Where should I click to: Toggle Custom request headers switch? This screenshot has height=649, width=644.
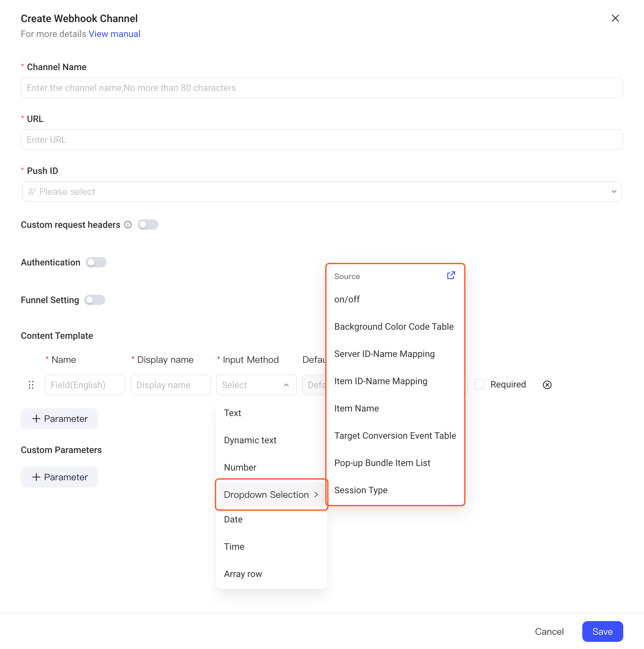coord(148,225)
